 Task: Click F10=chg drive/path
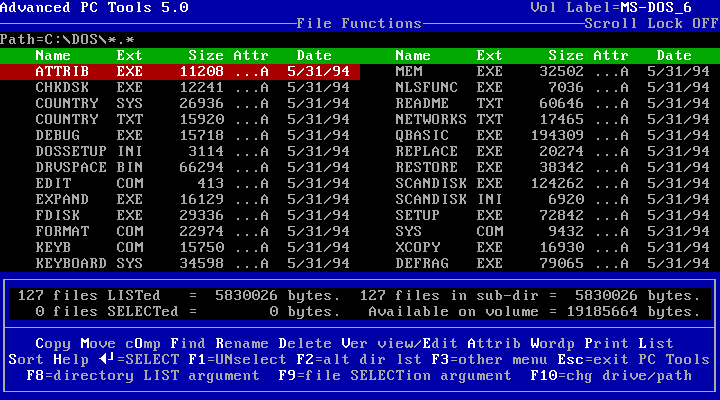[x=611, y=376]
